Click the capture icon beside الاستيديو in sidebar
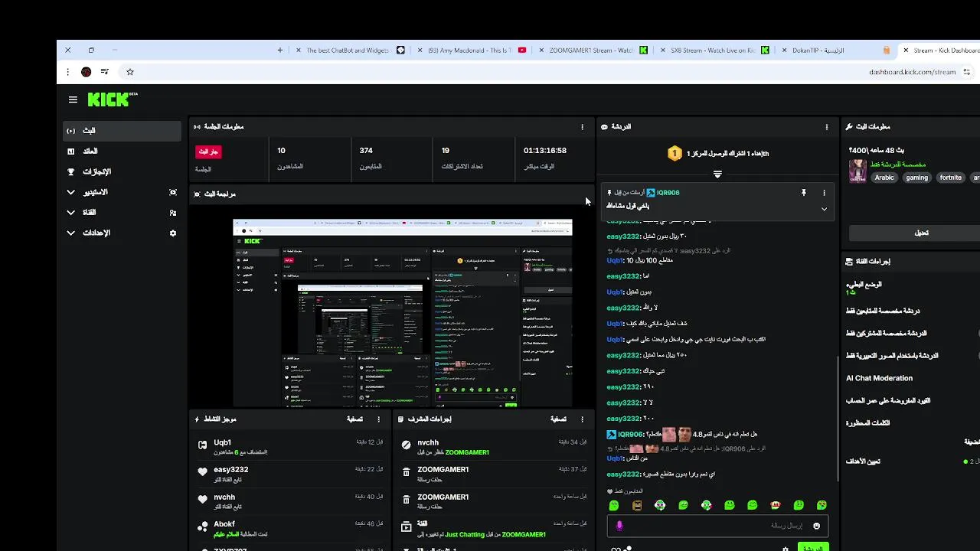Image resolution: width=980 pixels, height=551 pixels. pos(173,192)
